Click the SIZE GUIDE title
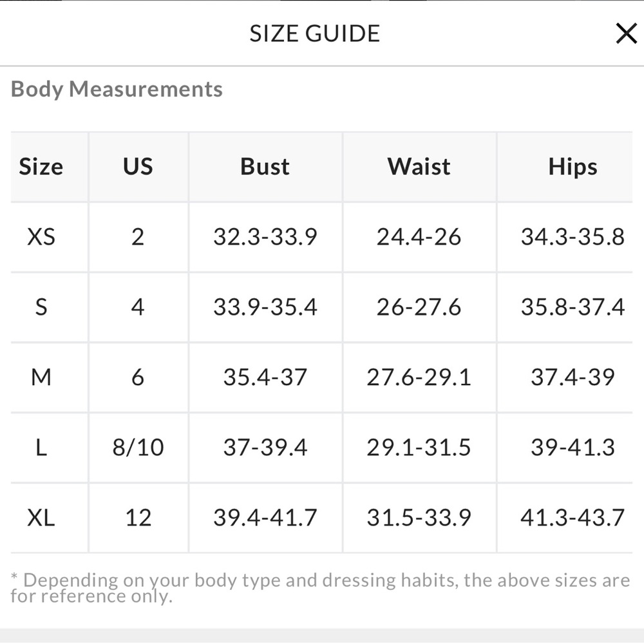The image size is (644, 644). click(x=315, y=33)
